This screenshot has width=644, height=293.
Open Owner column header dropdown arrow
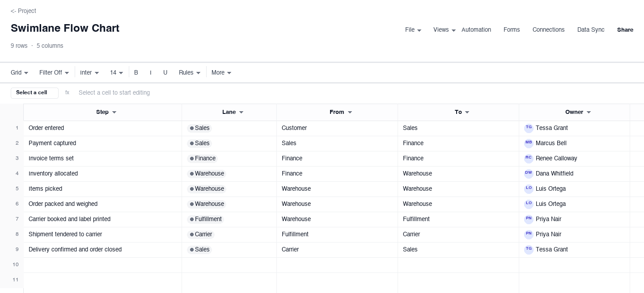[x=589, y=113]
